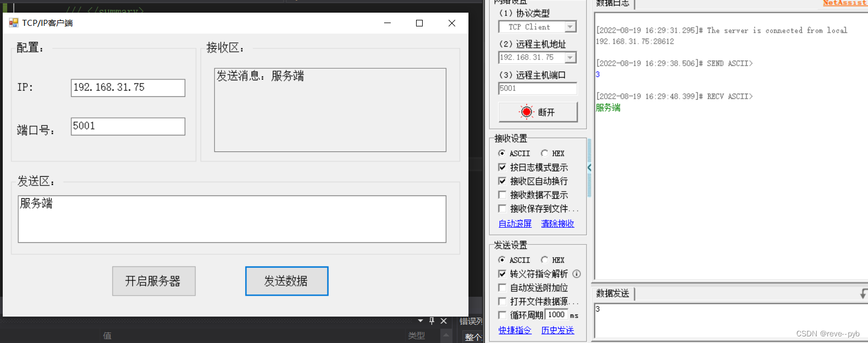Open the 远程主机地址 dropdown

point(571,58)
